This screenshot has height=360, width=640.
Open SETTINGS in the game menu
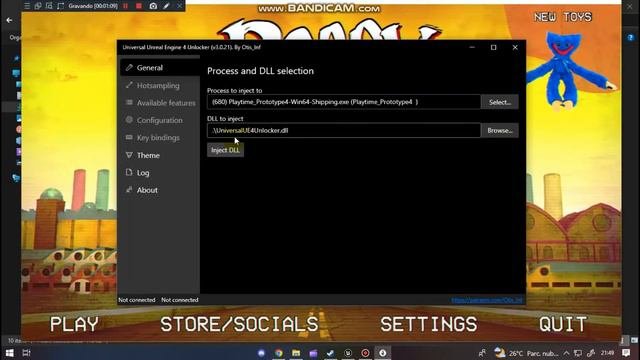(429, 324)
